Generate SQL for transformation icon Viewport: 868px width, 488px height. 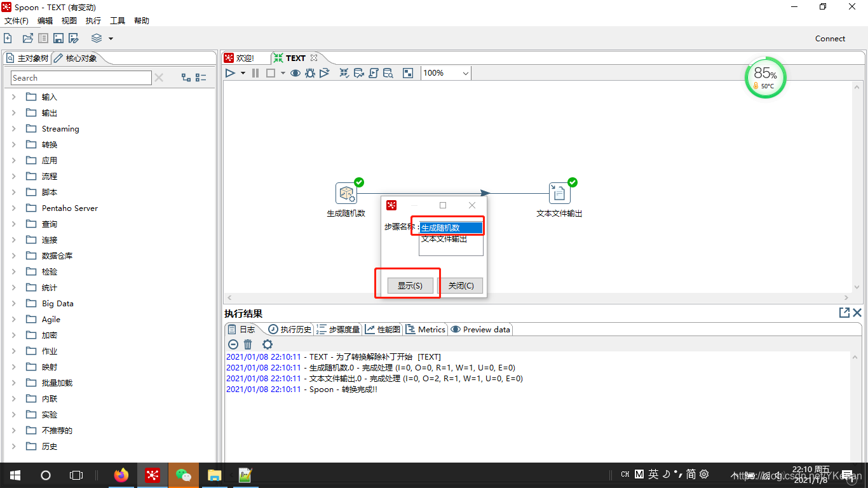[x=373, y=73]
